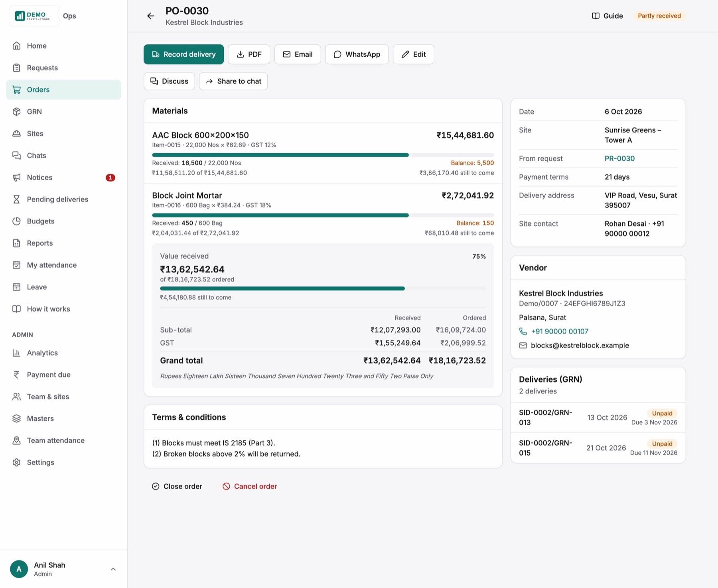Open the PR-0030 request link
718x588 pixels.
point(619,158)
